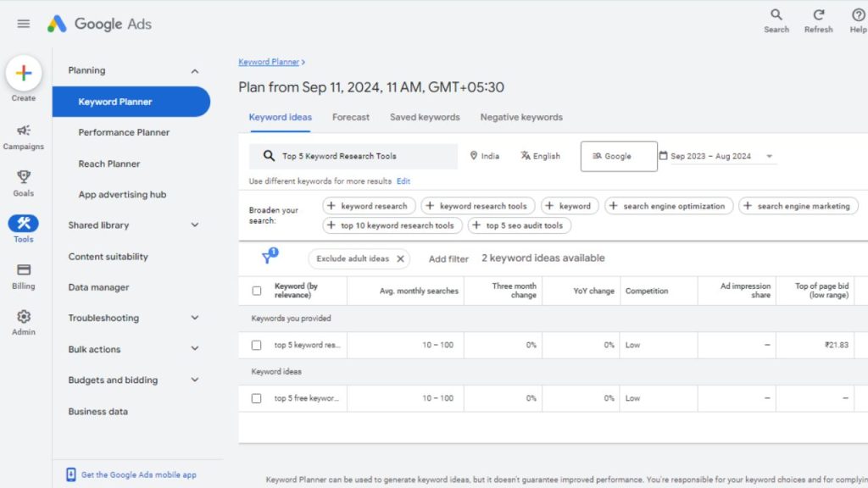Open the date range dropdown
The image size is (868, 488).
click(x=769, y=156)
